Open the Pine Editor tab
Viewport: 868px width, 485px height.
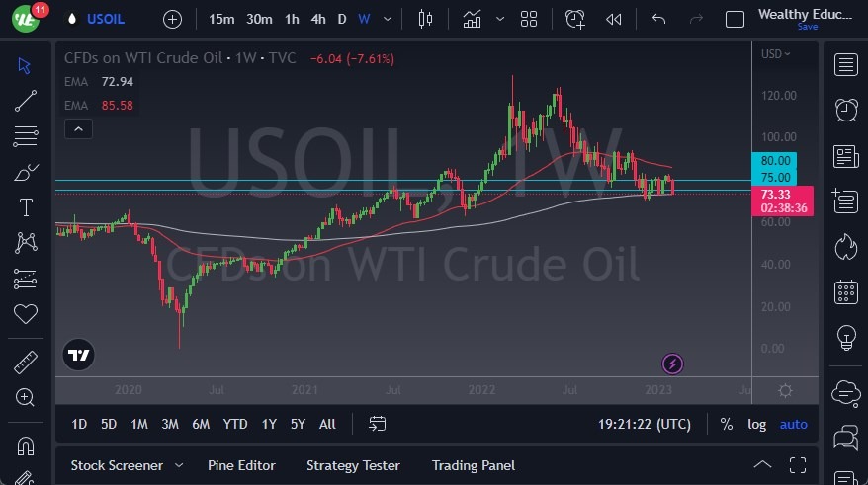click(241, 465)
